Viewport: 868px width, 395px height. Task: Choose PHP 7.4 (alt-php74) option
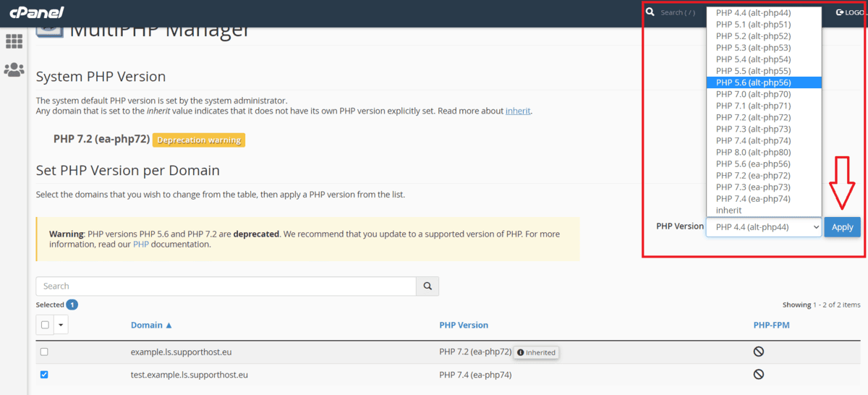[x=764, y=140]
